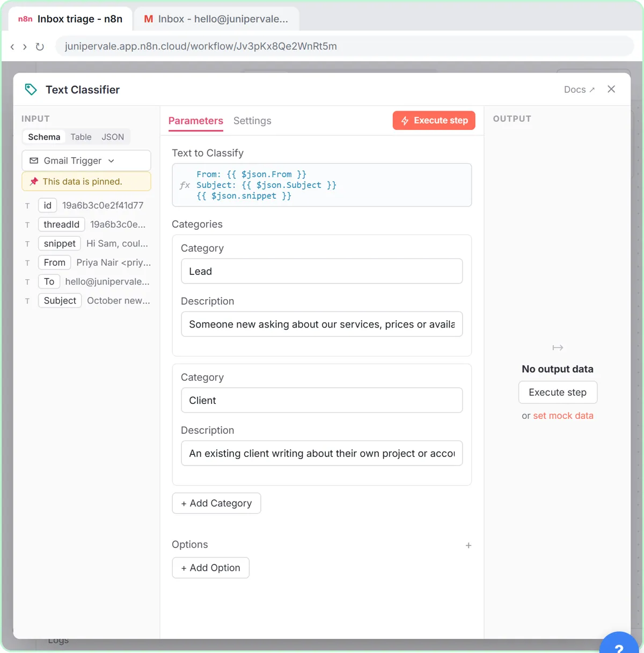Screen dimensions: 644x653
Task: Click the snippet schema field pill
Action: [60, 243]
